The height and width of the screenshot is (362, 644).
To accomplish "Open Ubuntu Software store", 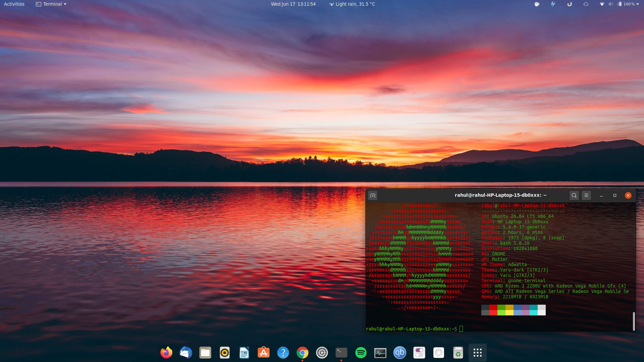I will click(263, 353).
